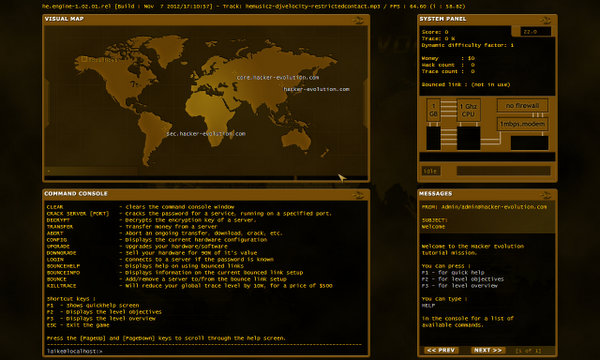Select the 1 GB memory module icon
Image resolution: width=600 pixels, height=360 pixels.
point(434,110)
